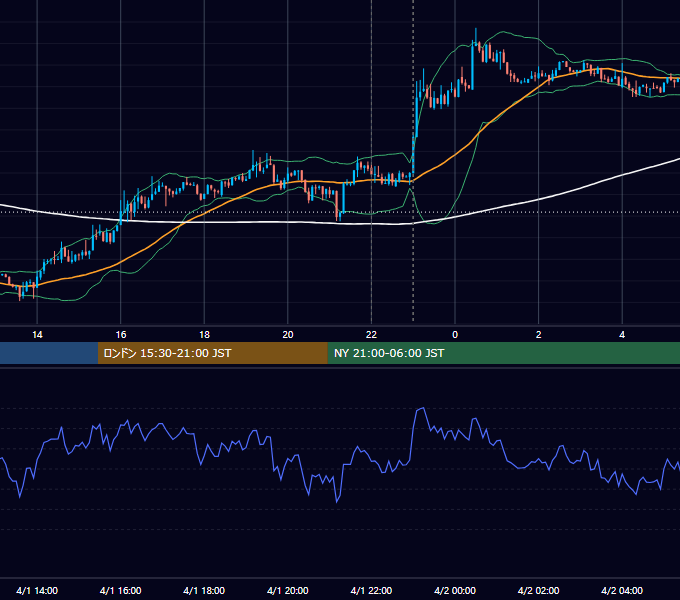Click the 20 hour axis label
The width and height of the screenshot is (680, 600).
point(288,335)
